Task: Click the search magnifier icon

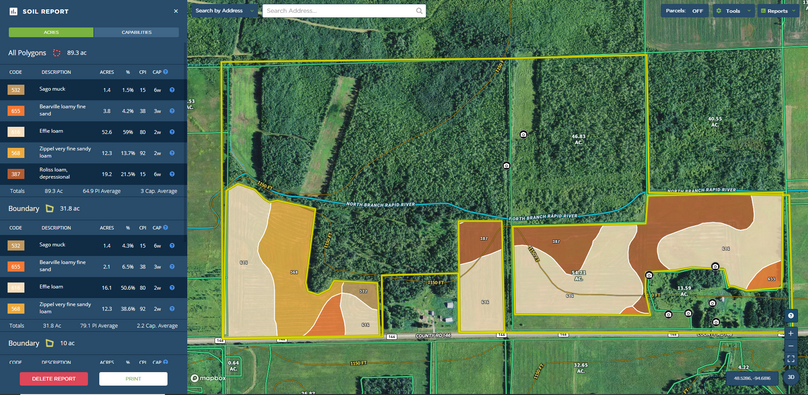Action: [x=419, y=11]
